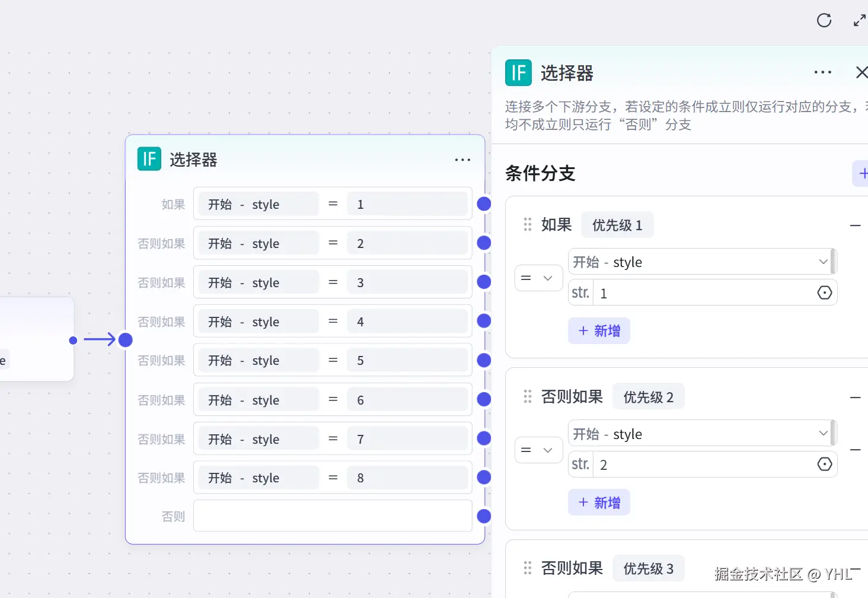Click the output port of the 否则 branch
868x598 pixels.
[x=484, y=516]
